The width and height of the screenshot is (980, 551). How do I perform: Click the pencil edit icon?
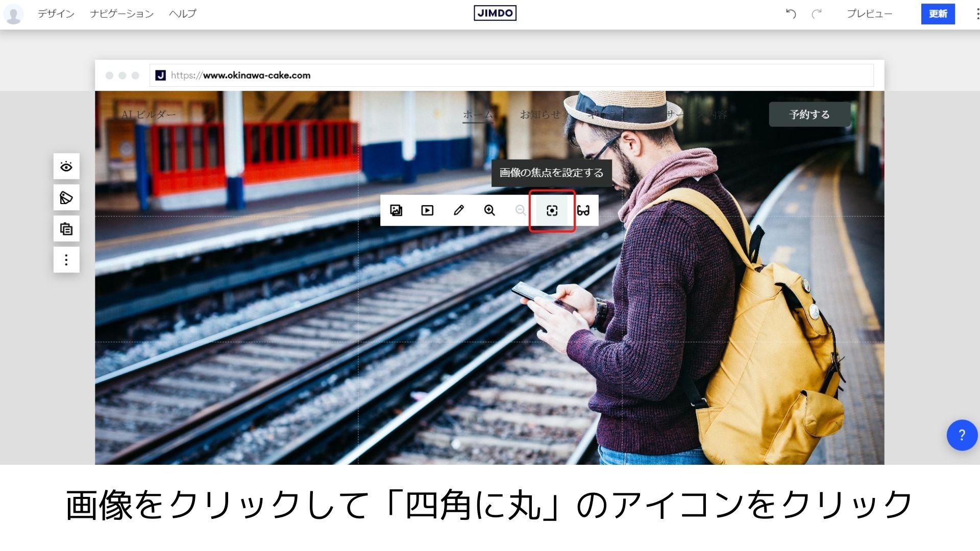coord(458,210)
